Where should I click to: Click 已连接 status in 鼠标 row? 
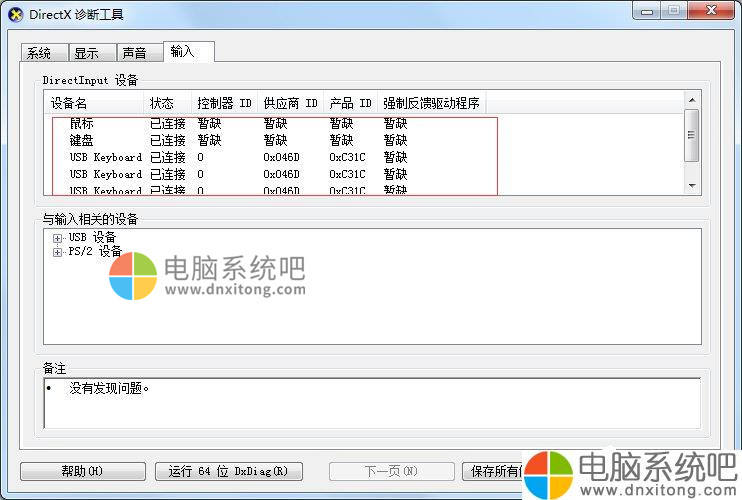pyautogui.click(x=168, y=124)
